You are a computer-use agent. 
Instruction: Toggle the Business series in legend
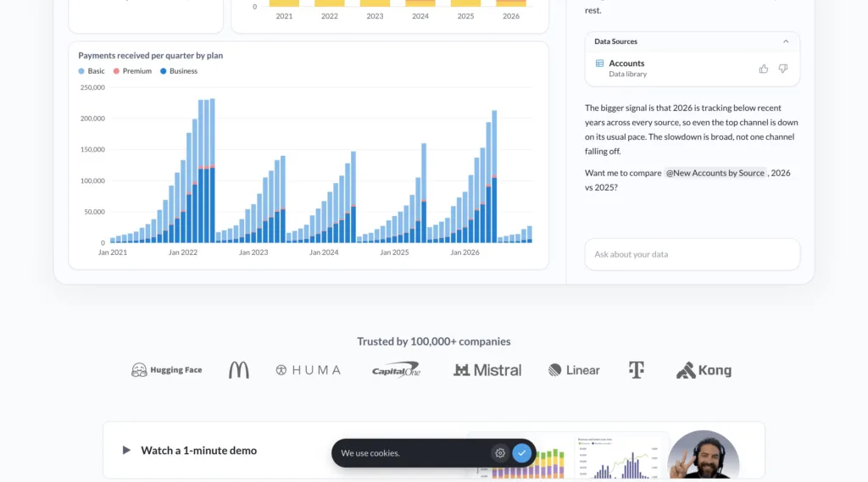[179, 71]
